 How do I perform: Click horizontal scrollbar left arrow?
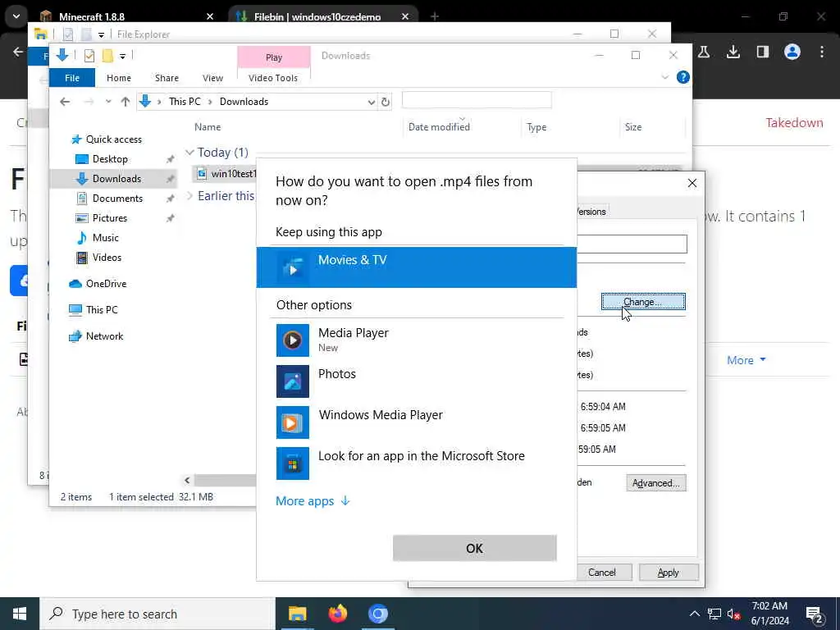coord(187,481)
